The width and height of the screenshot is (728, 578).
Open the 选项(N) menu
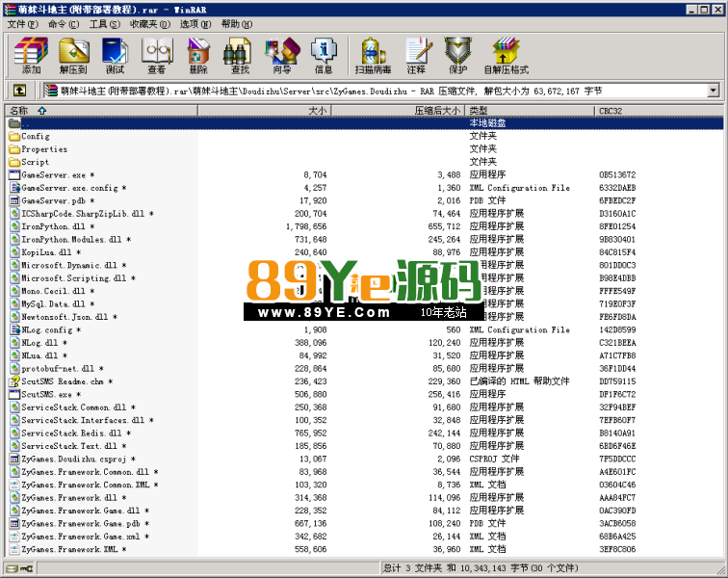coord(195,24)
